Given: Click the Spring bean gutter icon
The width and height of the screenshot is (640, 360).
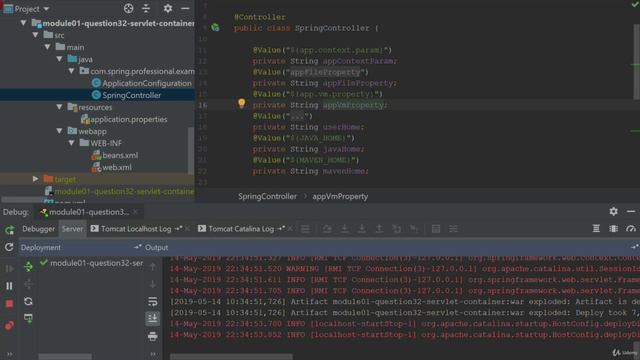Looking at the screenshot, I should click(216, 28).
